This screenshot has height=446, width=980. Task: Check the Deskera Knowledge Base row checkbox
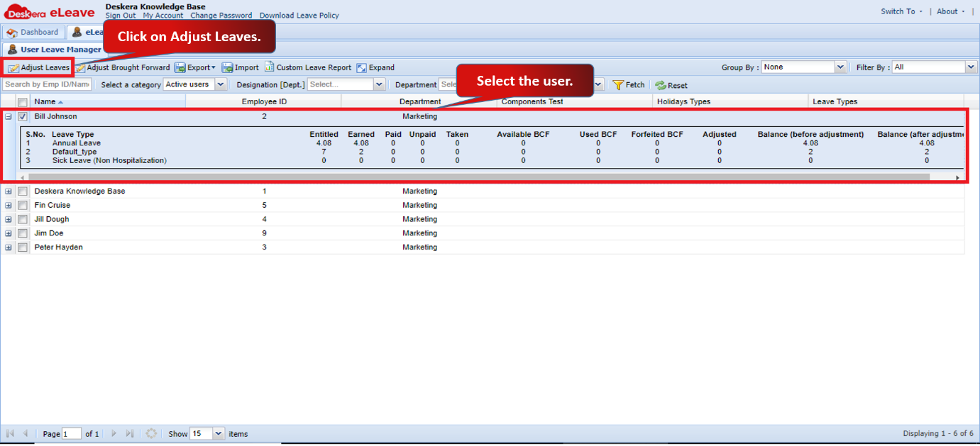tap(22, 191)
